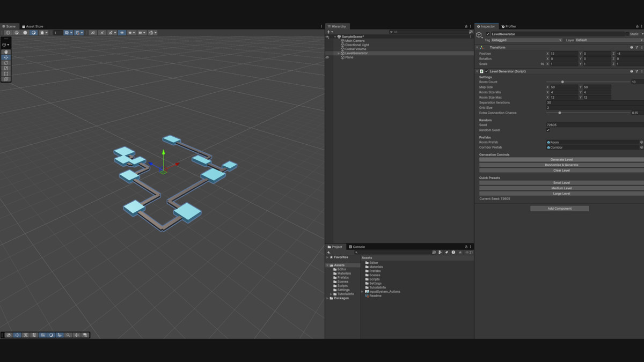Toggle the Random Seed checkbox
Image resolution: width=644 pixels, height=362 pixels.
point(548,130)
